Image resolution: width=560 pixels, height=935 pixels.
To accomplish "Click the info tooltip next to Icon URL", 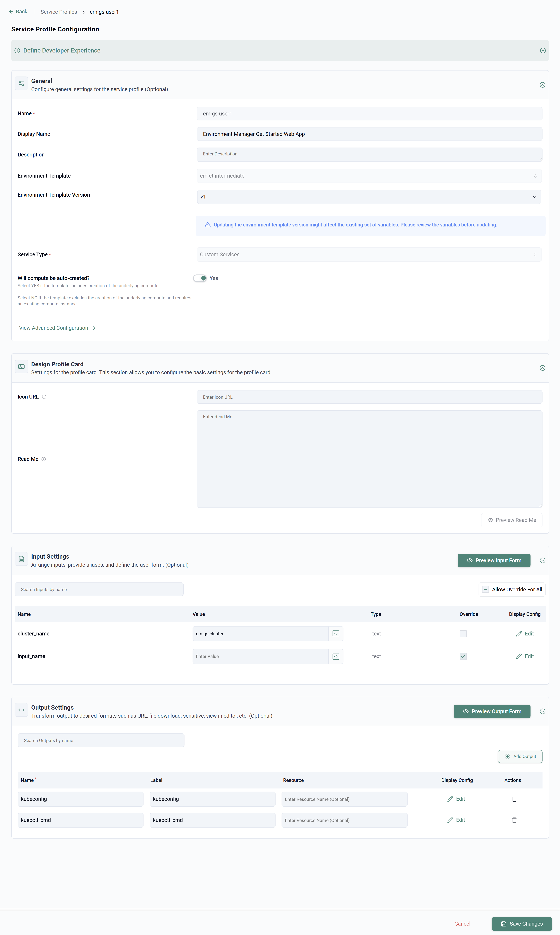I will [44, 397].
